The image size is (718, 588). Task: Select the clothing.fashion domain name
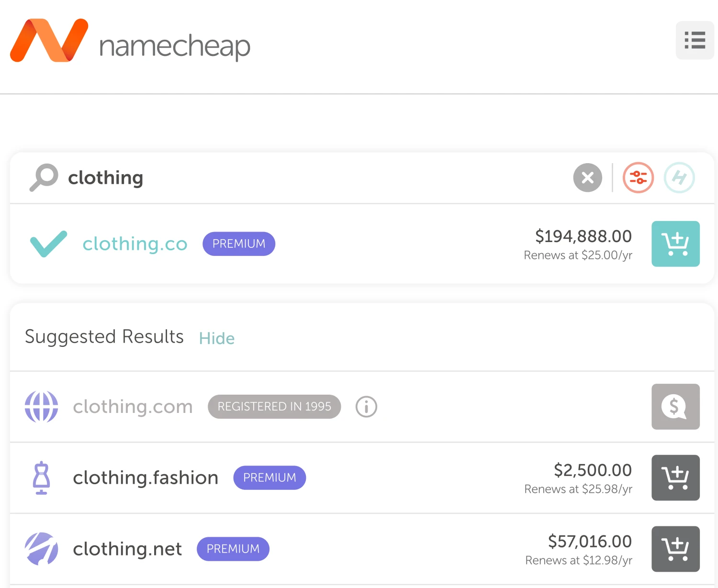click(146, 477)
